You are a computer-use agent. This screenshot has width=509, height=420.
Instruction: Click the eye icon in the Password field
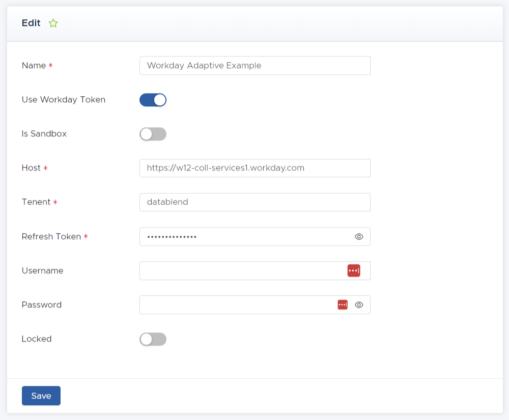click(x=359, y=304)
